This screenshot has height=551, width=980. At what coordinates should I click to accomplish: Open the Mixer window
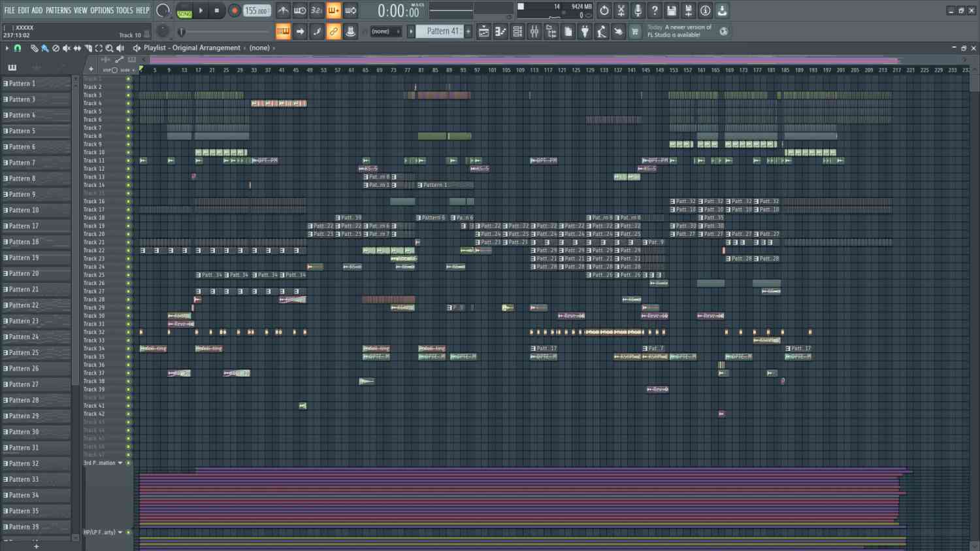tap(534, 31)
